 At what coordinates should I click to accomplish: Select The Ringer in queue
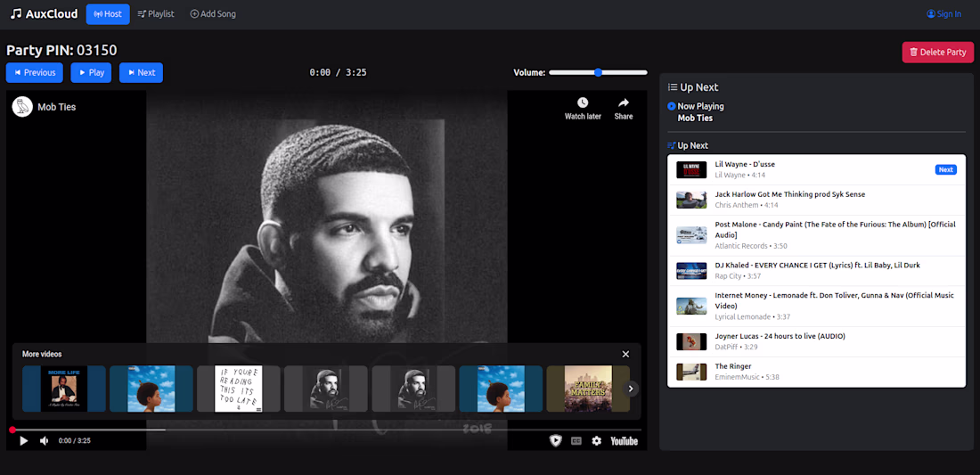(816, 372)
